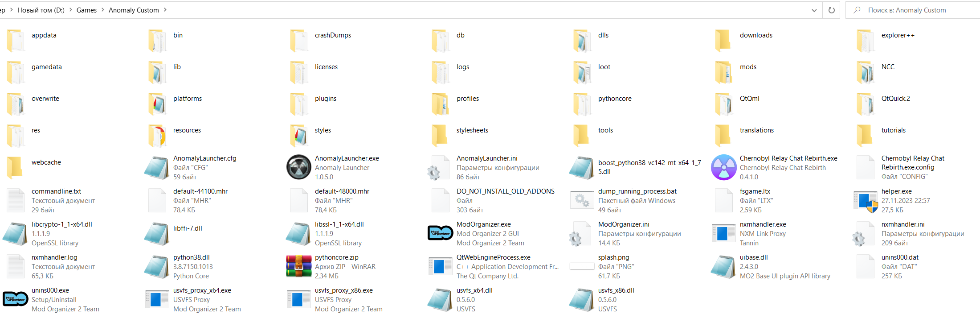Select the styles folder icon
980x335 pixels.
click(x=298, y=136)
